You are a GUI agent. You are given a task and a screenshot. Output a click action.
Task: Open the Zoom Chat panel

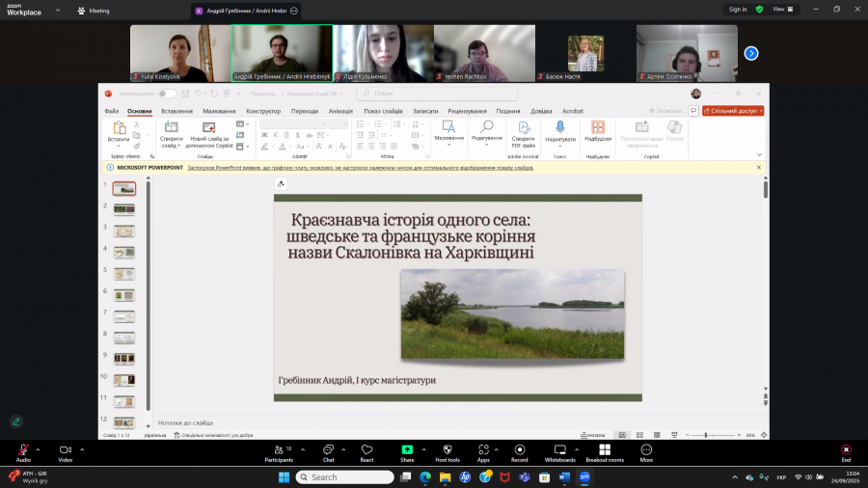[x=328, y=450]
